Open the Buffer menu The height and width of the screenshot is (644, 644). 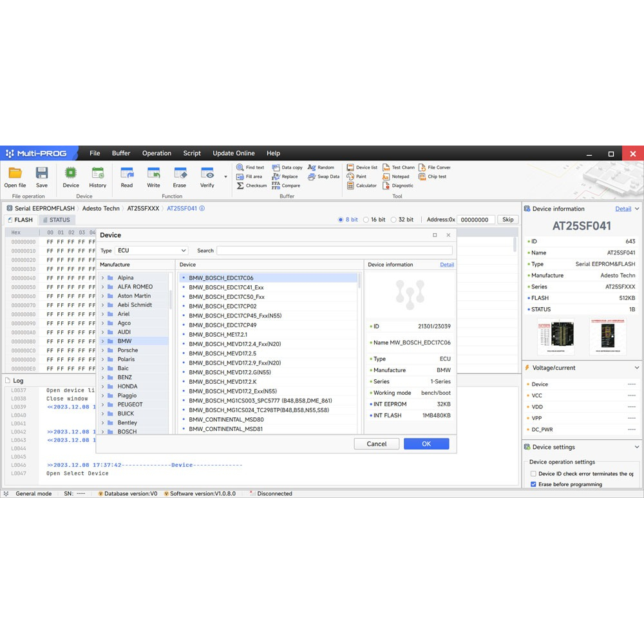121,153
